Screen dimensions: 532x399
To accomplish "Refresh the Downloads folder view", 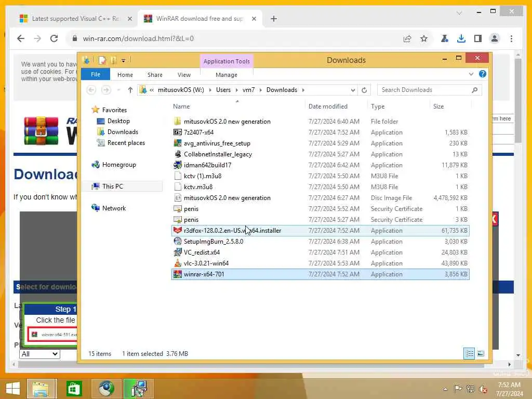I will click(364, 90).
